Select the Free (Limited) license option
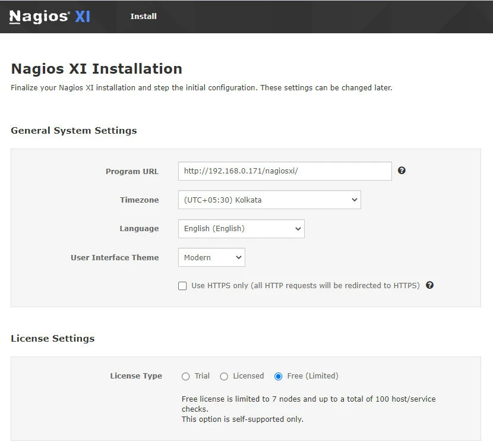The image size is (493, 448). pyautogui.click(x=279, y=376)
